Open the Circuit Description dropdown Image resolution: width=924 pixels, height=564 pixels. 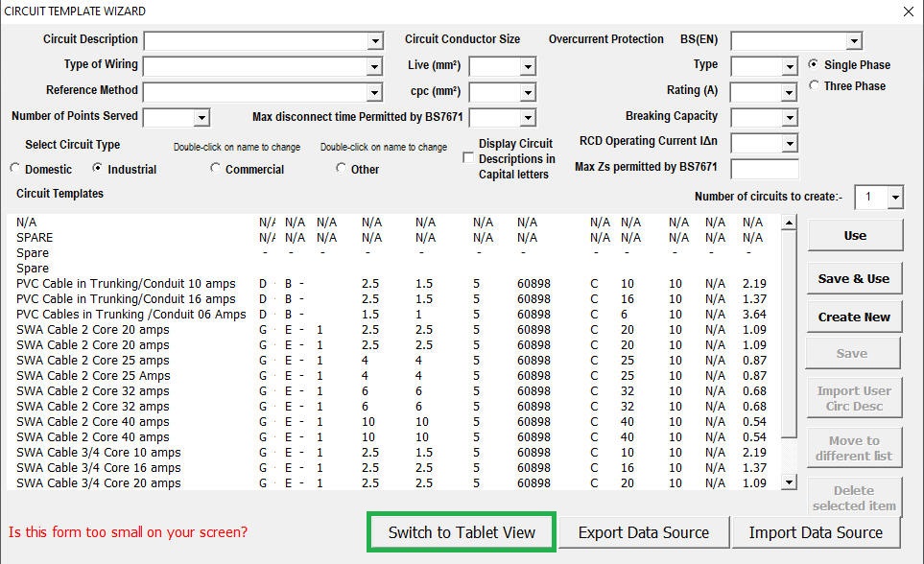tap(374, 41)
